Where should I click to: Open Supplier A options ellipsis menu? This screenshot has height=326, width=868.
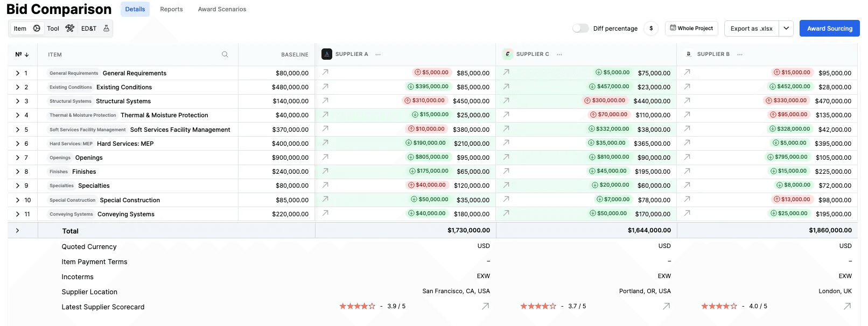point(378,54)
